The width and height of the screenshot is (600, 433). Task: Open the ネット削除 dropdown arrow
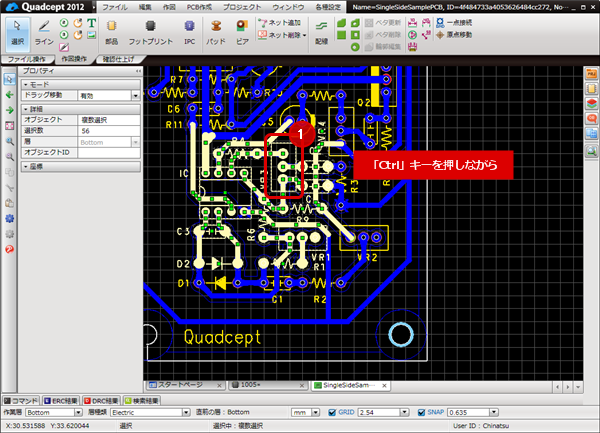click(x=305, y=35)
